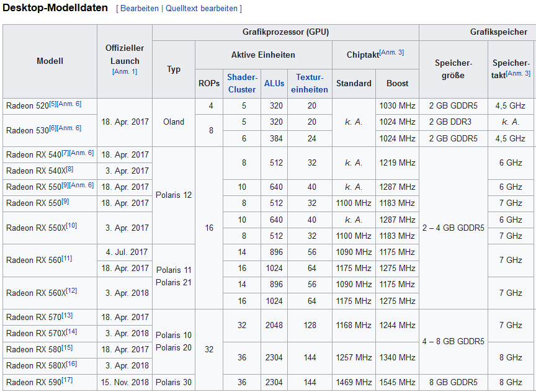
Task: Open reference [15] on Radeon RX 580
Action: [67, 347]
